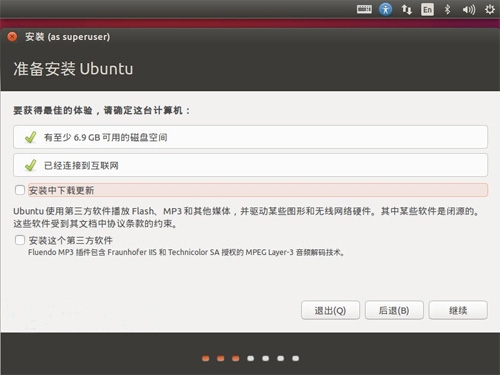This screenshot has width=500, height=375.
Task: Click the 准备安装 Ubuntu heading
Action: point(73,69)
